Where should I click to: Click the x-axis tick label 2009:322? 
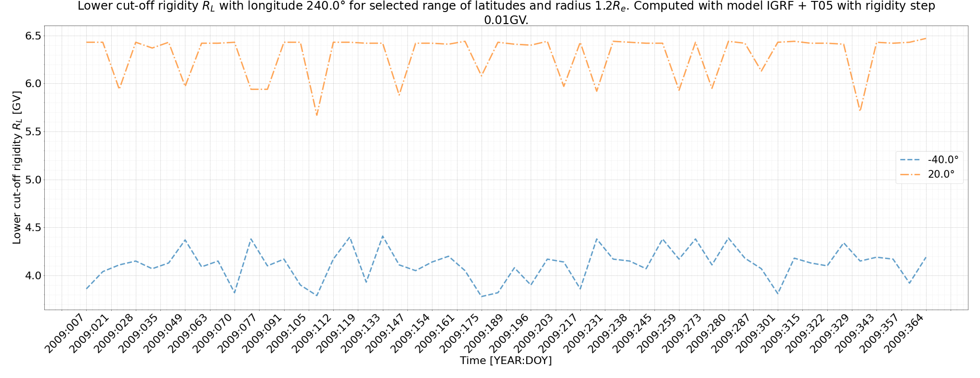point(806,333)
